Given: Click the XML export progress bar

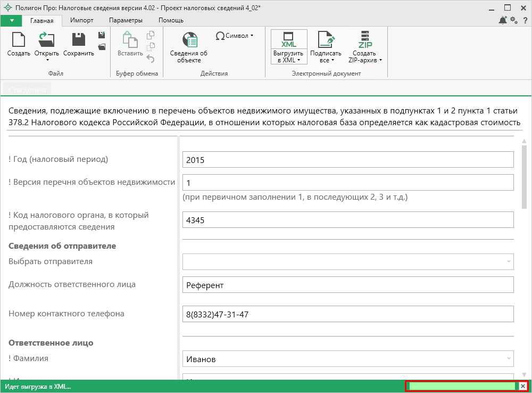Looking at the screenshot, I should 462,387.
